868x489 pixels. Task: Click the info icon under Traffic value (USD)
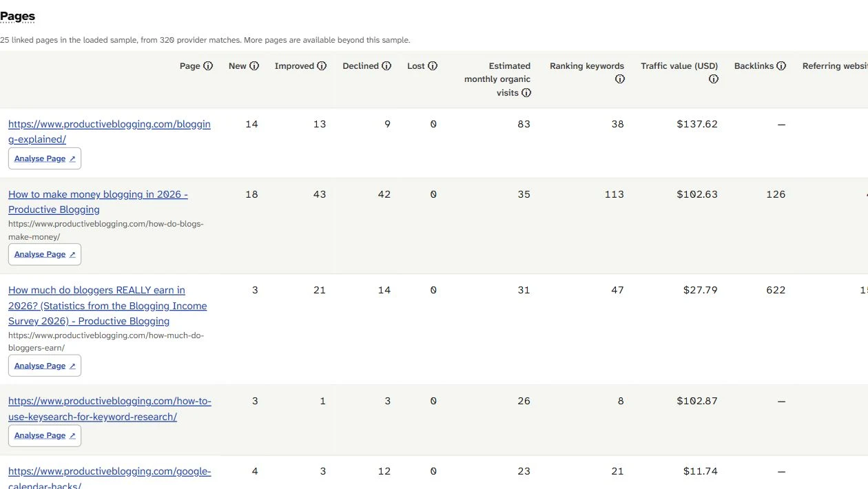click(x=714, y=79)
